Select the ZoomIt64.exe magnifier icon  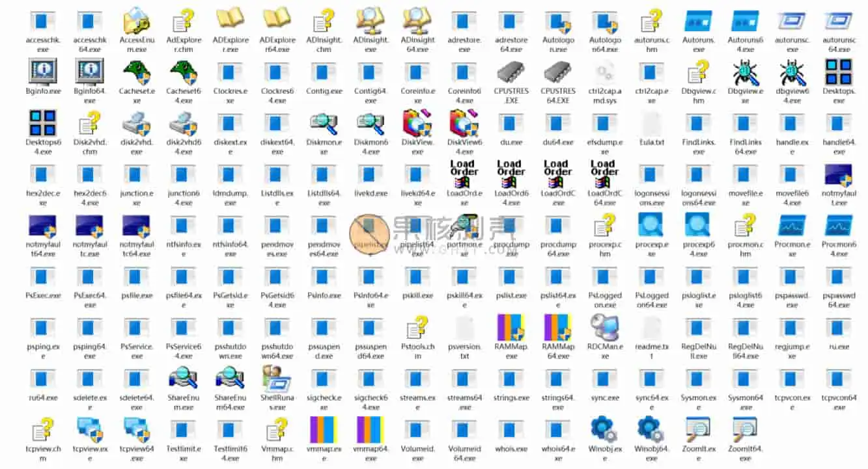(x=746, y=430)
